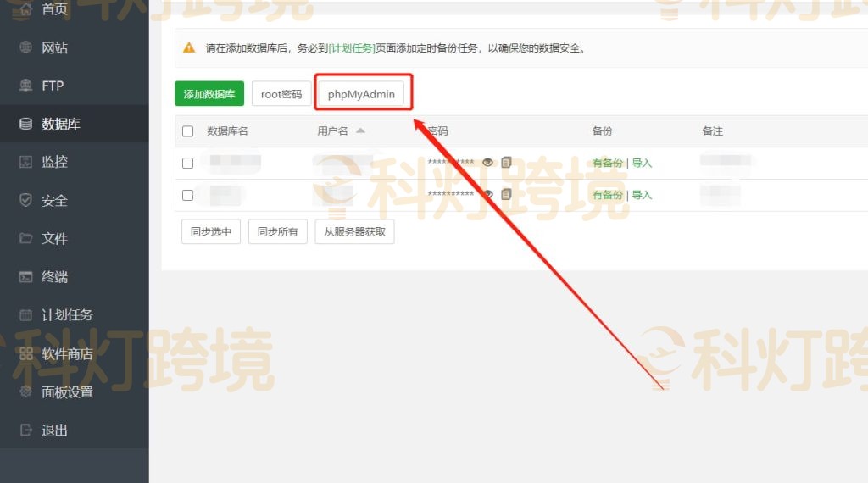The height and width of the screenshot is (483, 868).
Task: Click the 退出 logout icon
Action: coord(25,430)
